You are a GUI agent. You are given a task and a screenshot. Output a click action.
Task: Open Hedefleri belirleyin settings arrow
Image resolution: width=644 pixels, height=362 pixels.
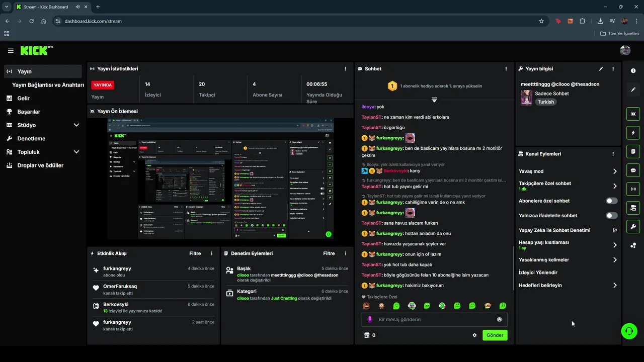615,285
